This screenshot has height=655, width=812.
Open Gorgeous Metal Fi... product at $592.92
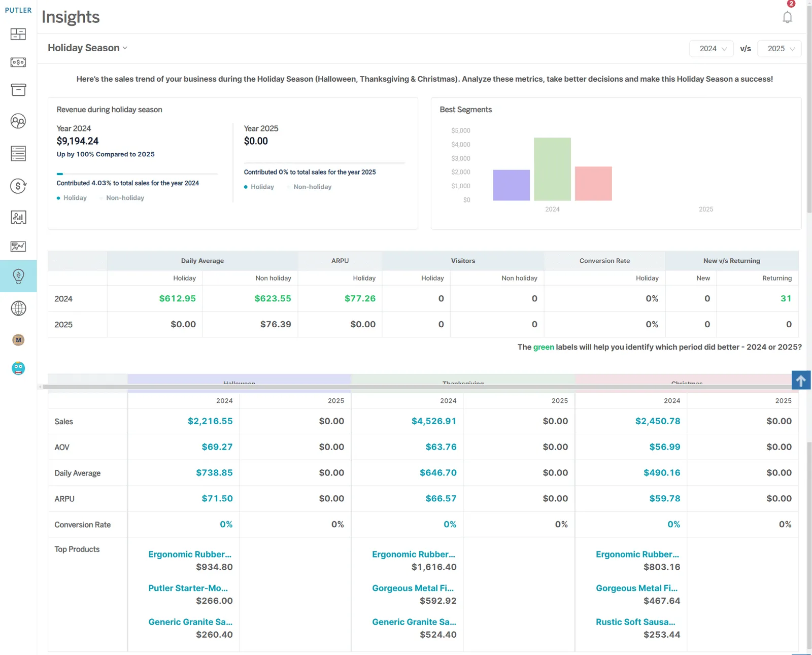click(413, 588)
